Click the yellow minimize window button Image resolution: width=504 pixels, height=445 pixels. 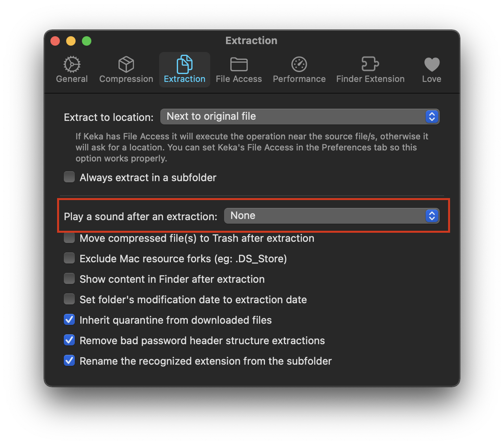(x=71, y=41)
